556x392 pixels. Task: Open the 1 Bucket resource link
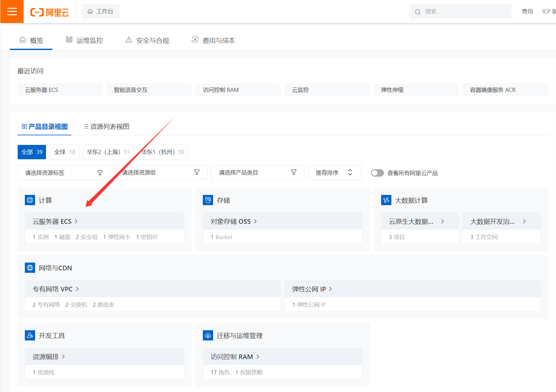[221, 237]
